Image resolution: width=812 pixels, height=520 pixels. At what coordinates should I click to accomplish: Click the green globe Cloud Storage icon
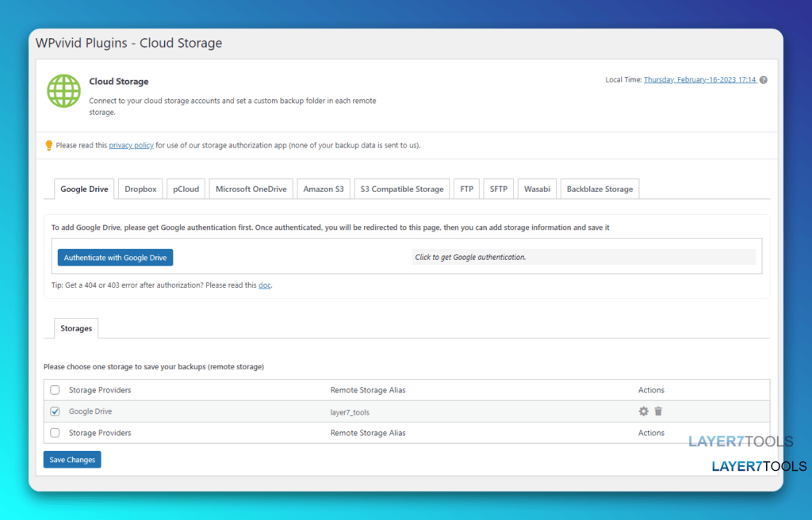point(63,90)
